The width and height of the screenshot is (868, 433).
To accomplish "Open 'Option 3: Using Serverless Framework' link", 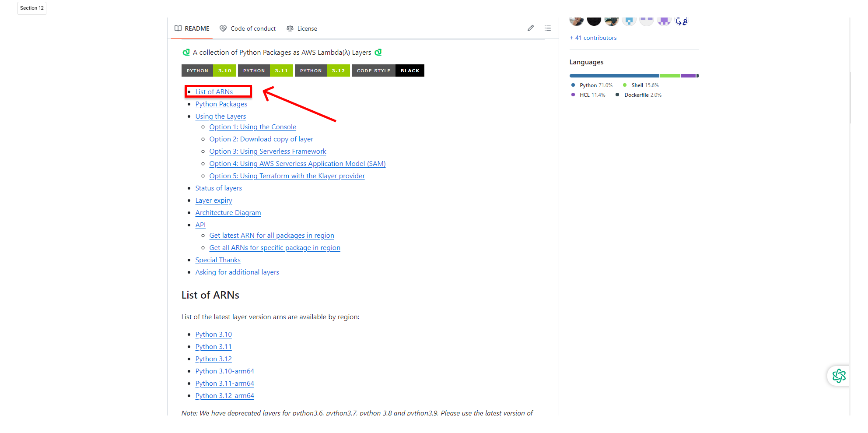I will [268, 151].
